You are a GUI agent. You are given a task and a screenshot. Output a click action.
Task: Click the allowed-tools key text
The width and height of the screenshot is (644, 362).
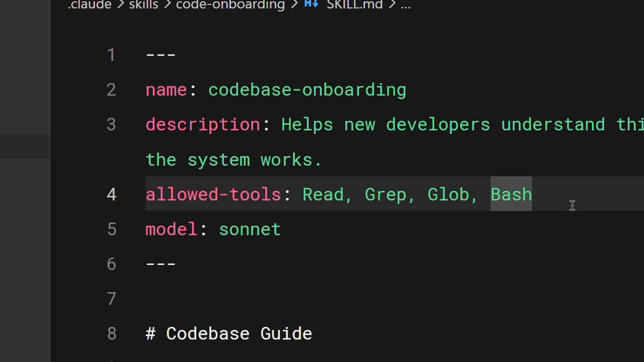(x=213, y=194)
